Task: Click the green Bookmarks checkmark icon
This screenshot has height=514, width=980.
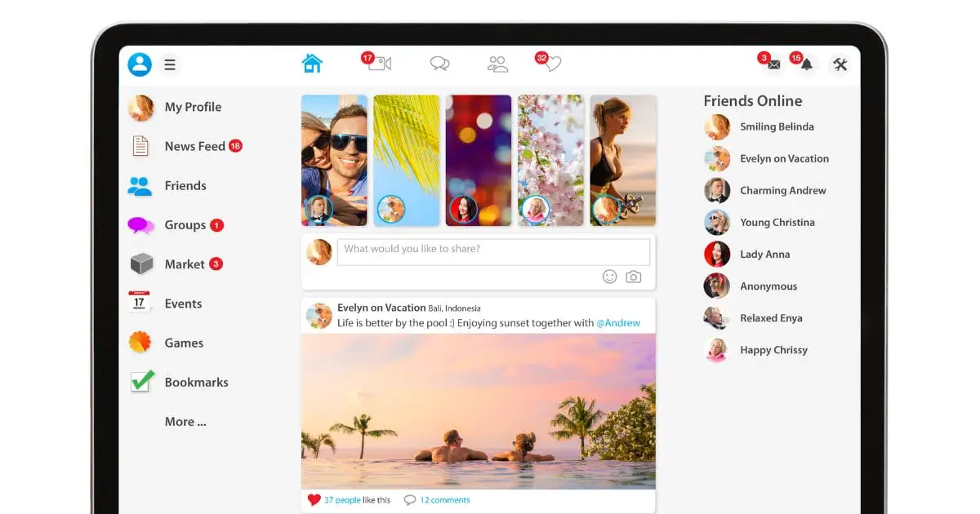Action: click(142, 381)
